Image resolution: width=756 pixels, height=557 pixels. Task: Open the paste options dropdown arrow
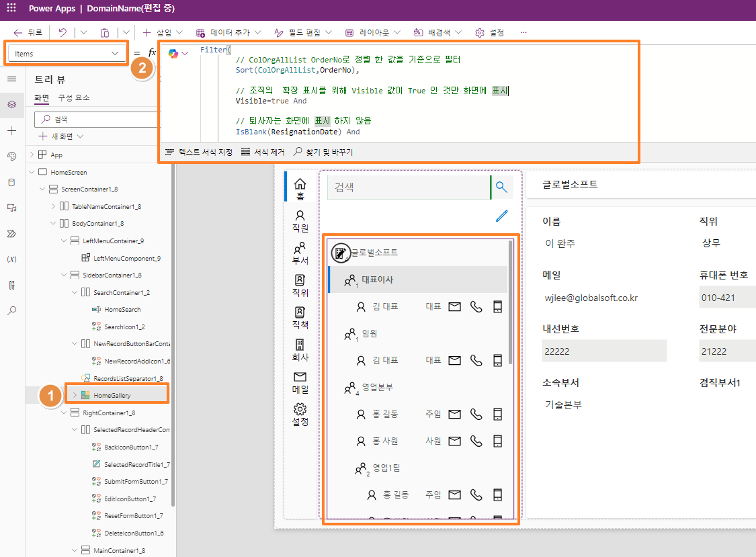126,32
